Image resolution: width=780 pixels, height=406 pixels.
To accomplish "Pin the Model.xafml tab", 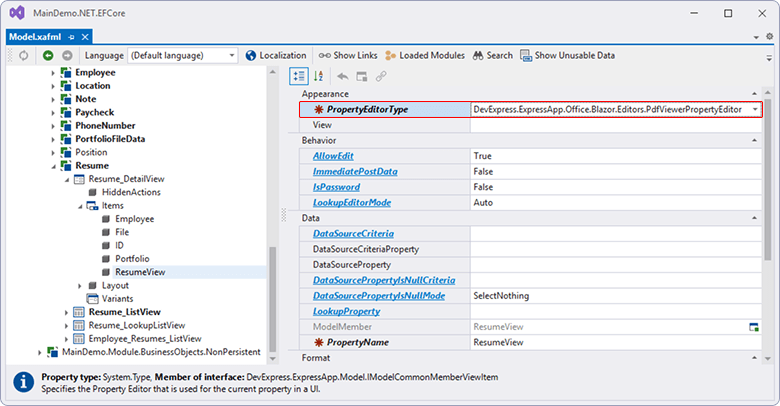I will 71,37.
